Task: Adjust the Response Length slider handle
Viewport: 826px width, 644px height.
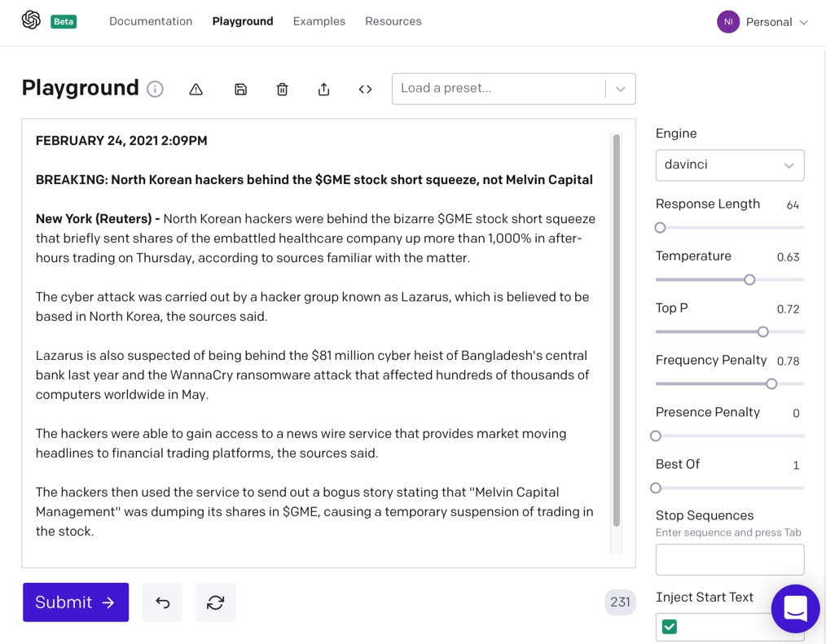Action: [660, 227]
